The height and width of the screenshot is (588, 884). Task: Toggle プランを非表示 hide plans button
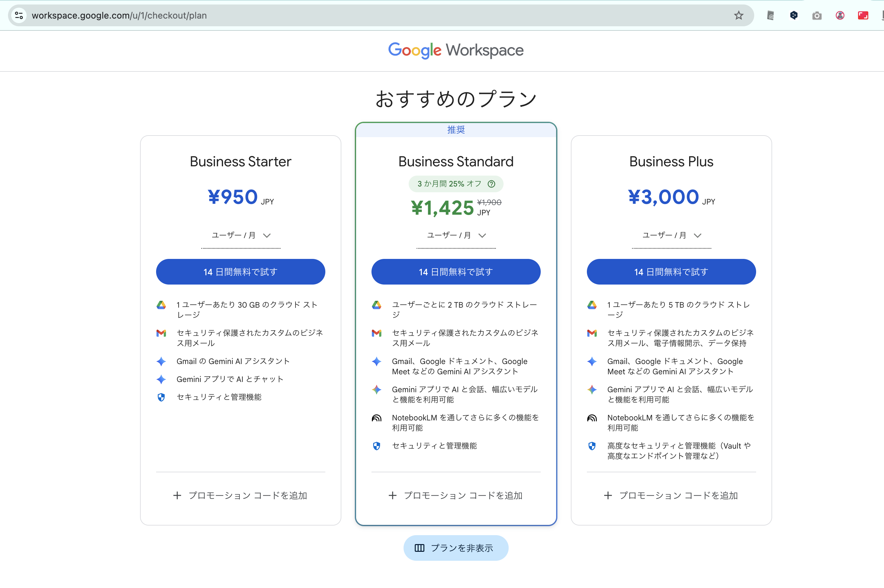[x=456, y=548]
